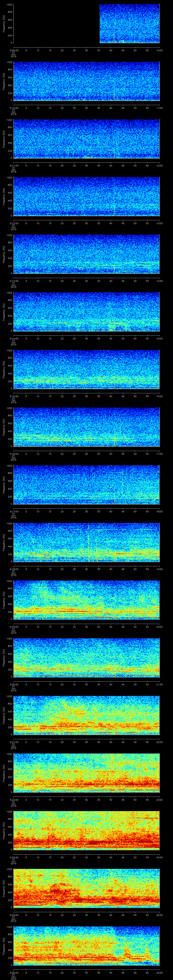Select the 5:10:00 start time label

(x=14, y=108)
